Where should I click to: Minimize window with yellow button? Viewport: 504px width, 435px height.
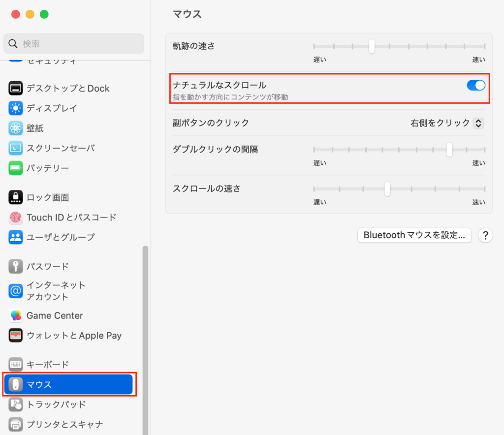pos(30,14)
